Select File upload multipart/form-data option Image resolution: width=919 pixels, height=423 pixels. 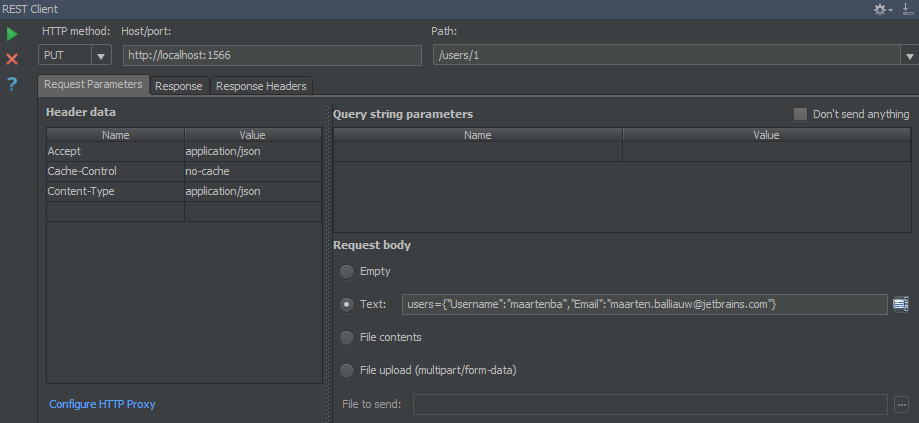pos(347,370)
